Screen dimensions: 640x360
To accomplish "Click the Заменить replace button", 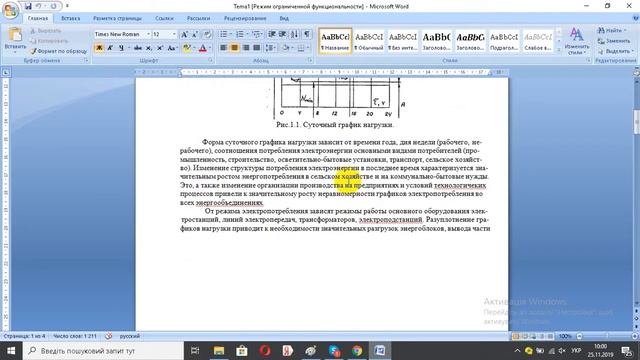I will click(x=613, y=41).
